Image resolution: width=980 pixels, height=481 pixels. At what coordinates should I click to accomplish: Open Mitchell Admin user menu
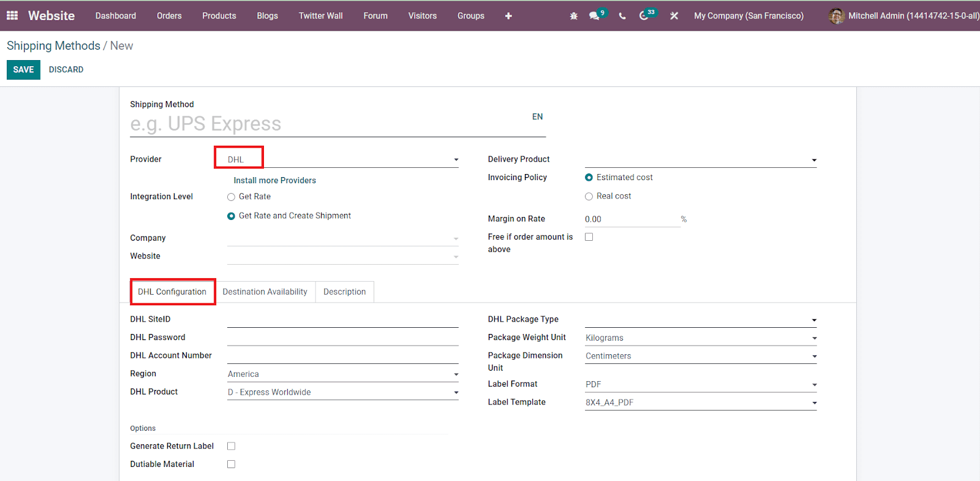coord(904,16)
